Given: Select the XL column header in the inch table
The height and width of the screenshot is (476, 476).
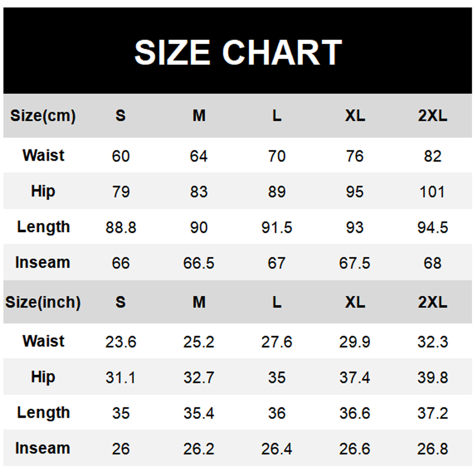Looking at the screenshot, I should [355, 302].
